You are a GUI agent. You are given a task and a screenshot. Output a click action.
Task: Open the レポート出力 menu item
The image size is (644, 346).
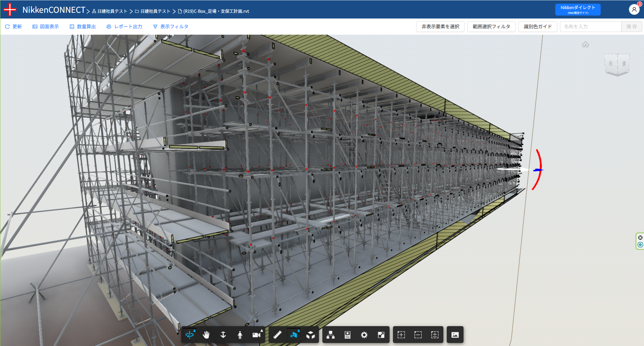click(124, 27)
